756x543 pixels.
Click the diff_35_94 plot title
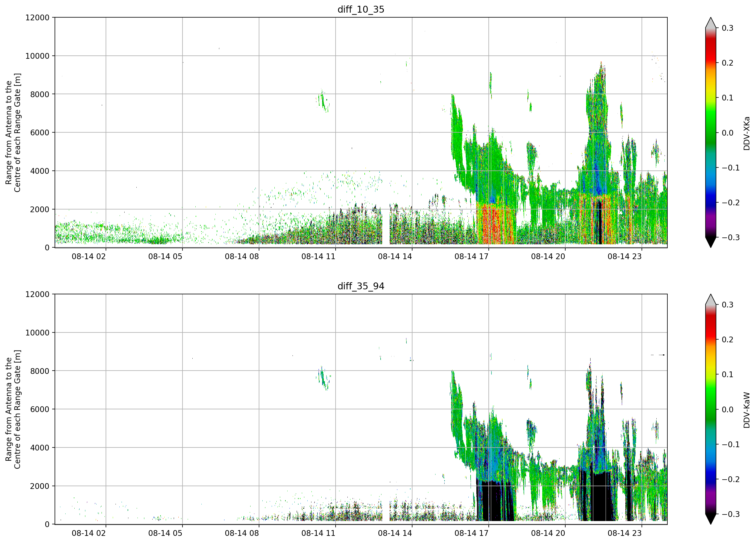[x=361, y=286]
